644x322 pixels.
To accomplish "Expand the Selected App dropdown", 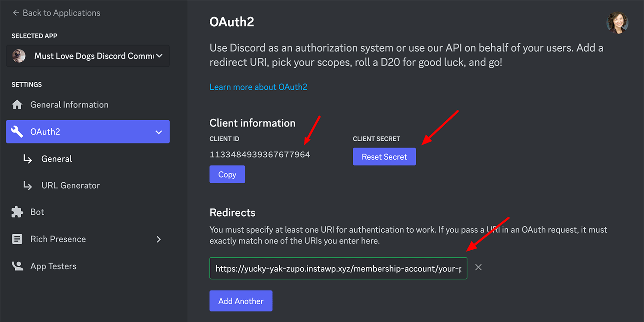I will [158, 56].
